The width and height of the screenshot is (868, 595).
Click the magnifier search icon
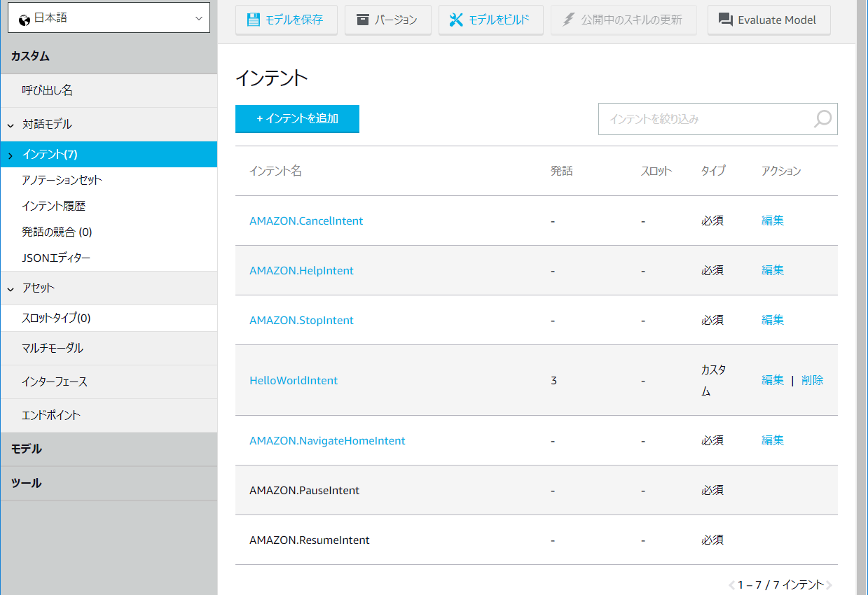[822, 119]
